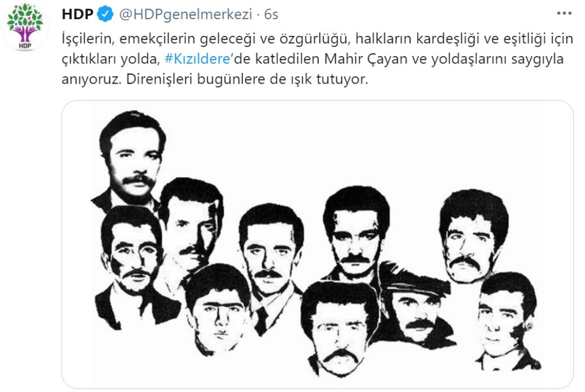Click the sentence Direnişleri bugünlere de ışık tutuyor
585x392 pixels.
pos(247,79)
